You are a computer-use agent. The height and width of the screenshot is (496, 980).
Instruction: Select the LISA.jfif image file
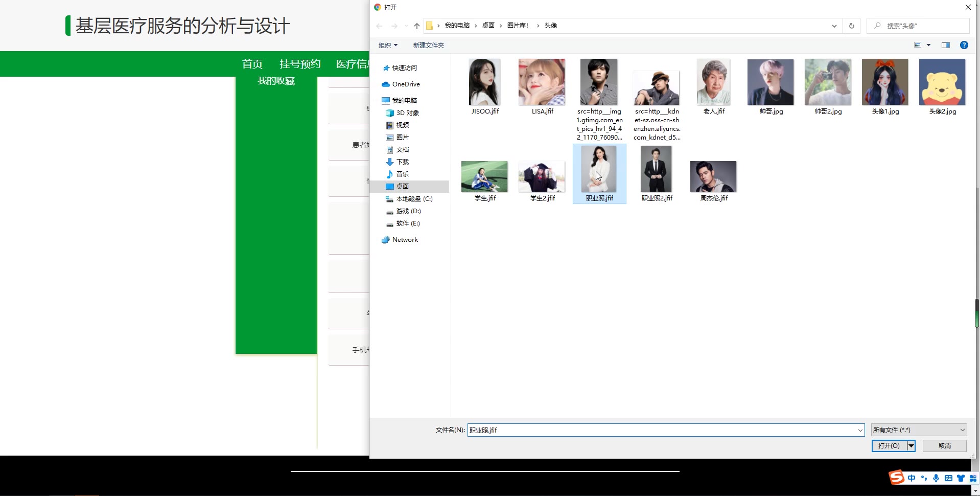[542, 87]
